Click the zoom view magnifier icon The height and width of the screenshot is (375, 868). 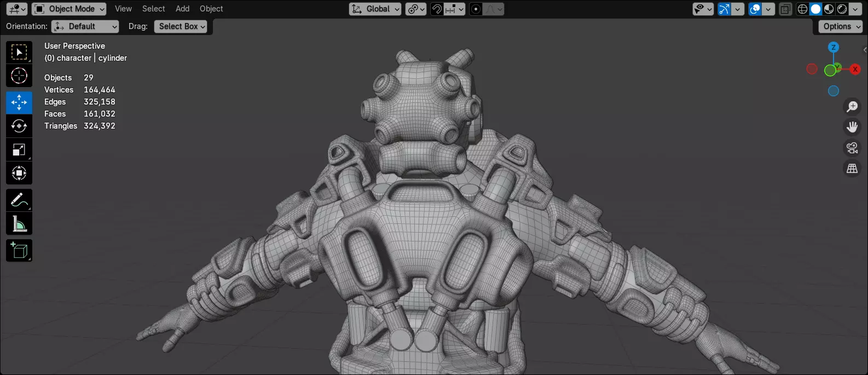coord(852,106)
